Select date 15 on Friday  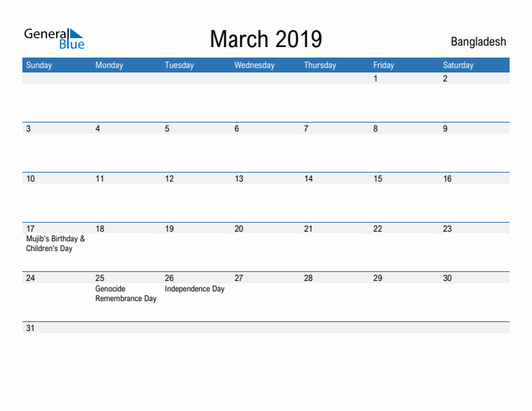point(378,179)
